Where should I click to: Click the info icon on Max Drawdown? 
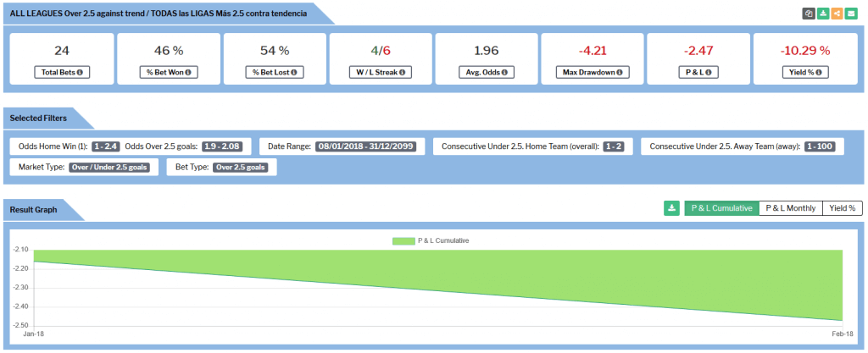tap(619, 72)
